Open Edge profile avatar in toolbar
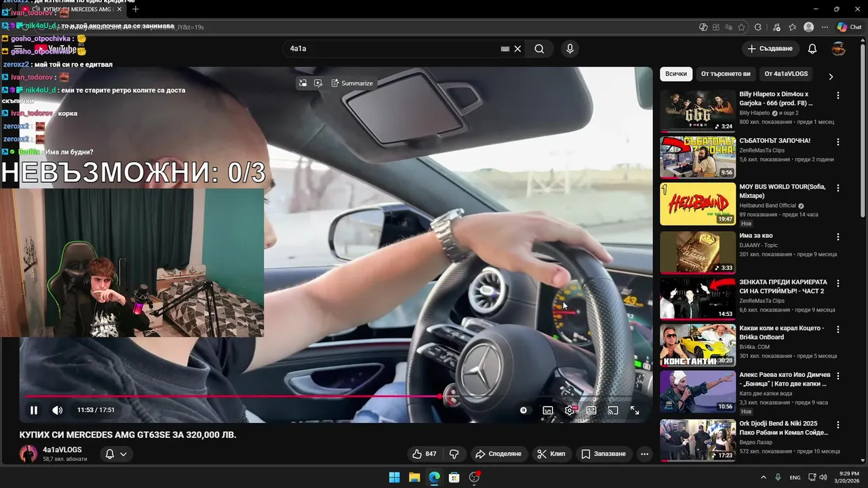 click(x=808, y=27)
